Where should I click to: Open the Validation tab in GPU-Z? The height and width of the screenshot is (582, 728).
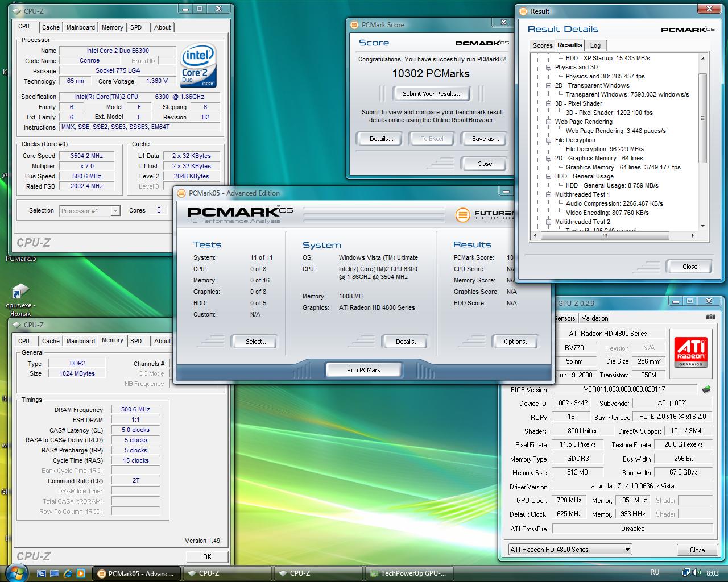point(595,318)
